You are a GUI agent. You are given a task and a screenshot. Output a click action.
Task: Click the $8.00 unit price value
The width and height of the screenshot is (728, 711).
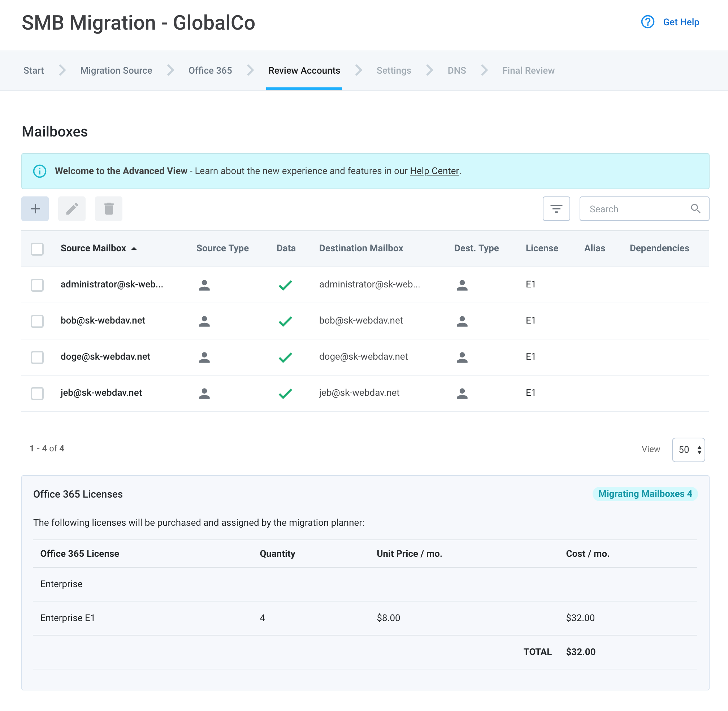[388, 618]
